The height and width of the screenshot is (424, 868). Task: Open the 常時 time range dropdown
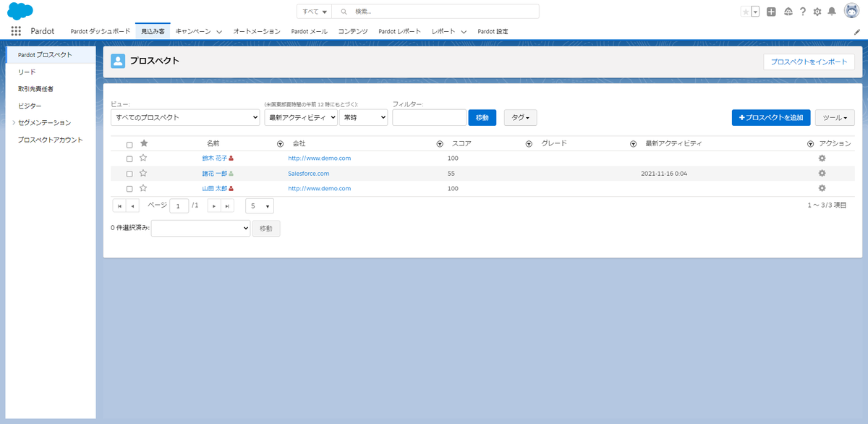364,117
